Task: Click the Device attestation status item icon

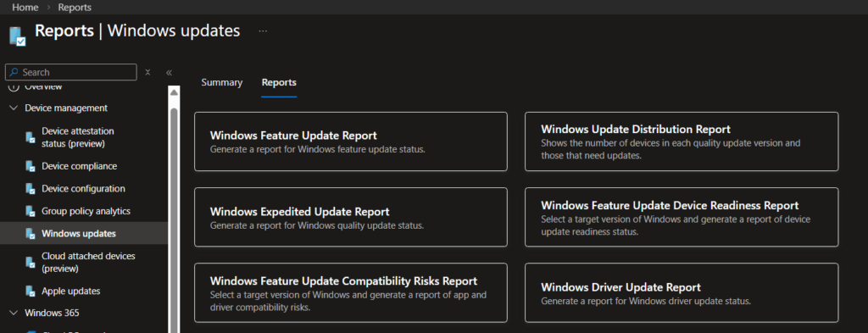Action: pos(31,138)
